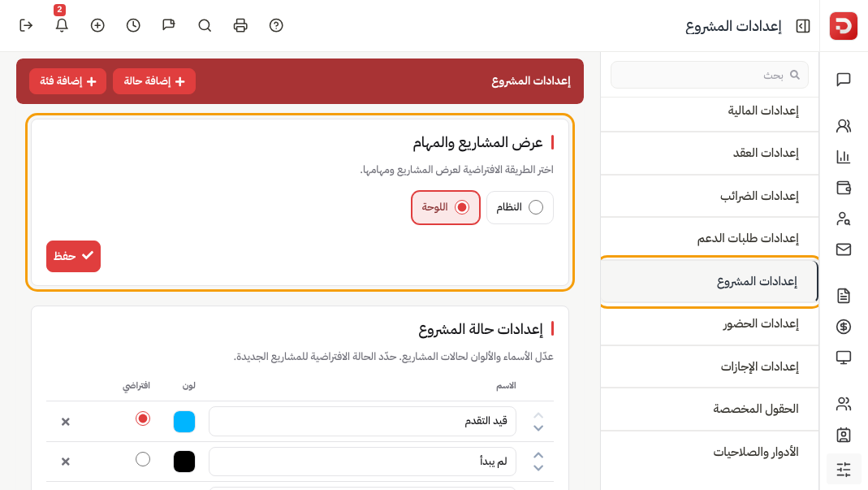Click the flag icon in top bar

point(169,25)
